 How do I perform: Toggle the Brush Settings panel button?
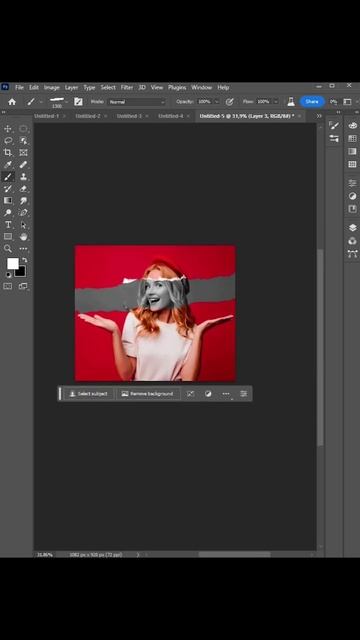coord(78,102)
